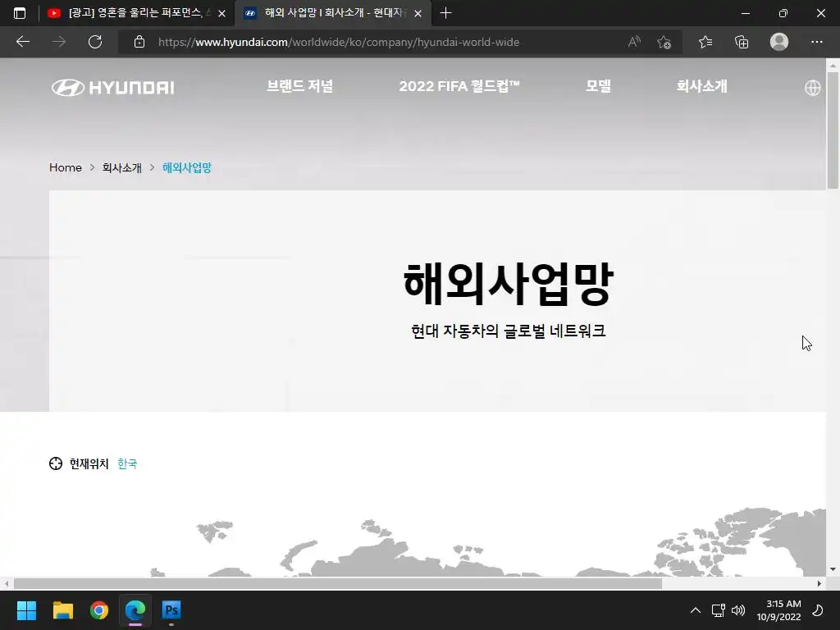Open the clock and date panel

[x=778, y=610]
